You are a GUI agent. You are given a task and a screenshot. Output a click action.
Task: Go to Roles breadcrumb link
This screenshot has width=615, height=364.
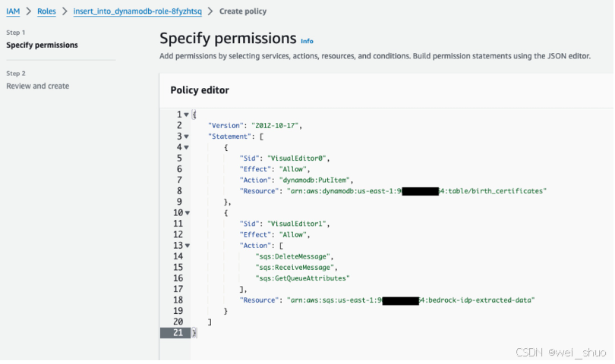click(x=46, y=11)
